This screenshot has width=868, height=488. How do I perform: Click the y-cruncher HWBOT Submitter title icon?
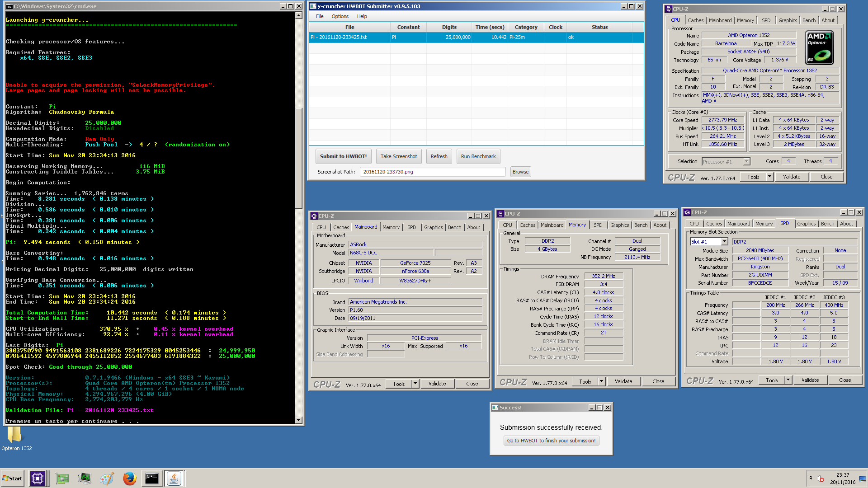pyautogui.click(x=313, y=6)
